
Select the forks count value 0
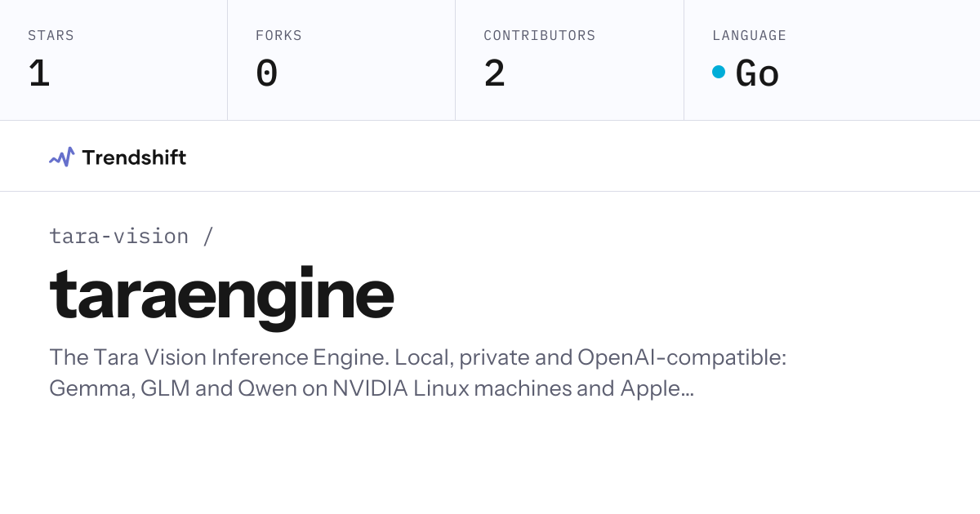[x=267, y=73]
